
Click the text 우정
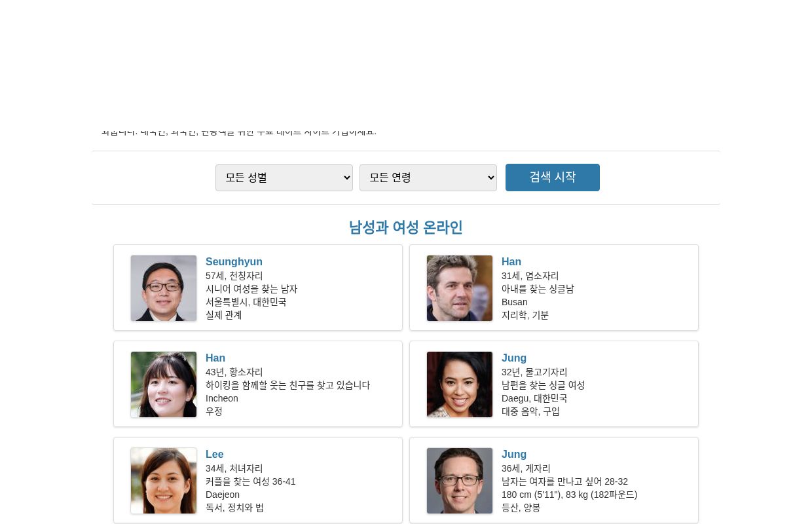coord(214,411)
